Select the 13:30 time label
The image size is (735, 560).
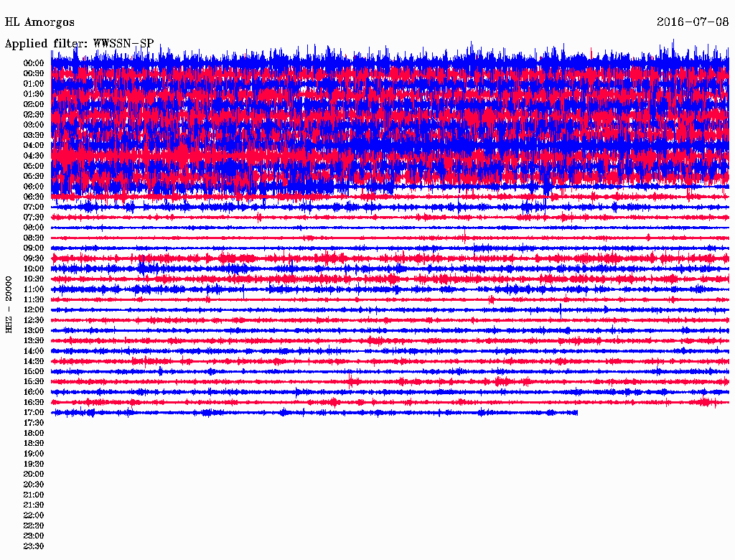coord(34,340)
